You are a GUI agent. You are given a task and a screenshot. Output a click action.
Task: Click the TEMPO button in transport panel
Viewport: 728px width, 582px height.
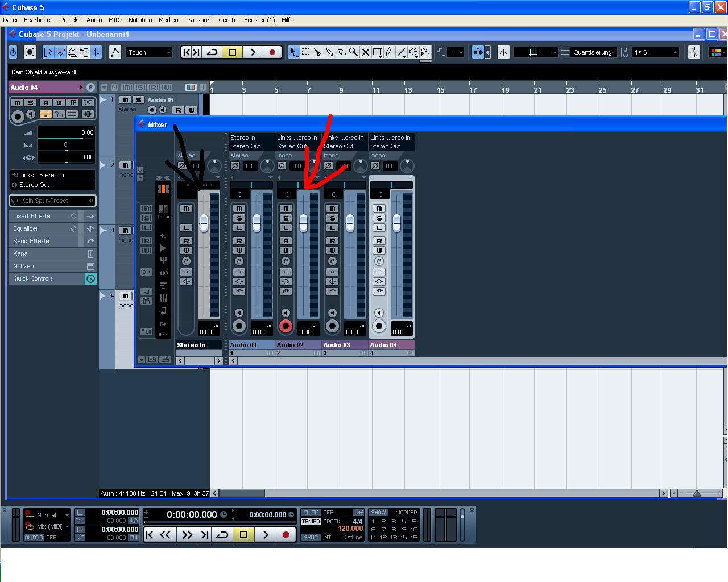tap(311, 521)
